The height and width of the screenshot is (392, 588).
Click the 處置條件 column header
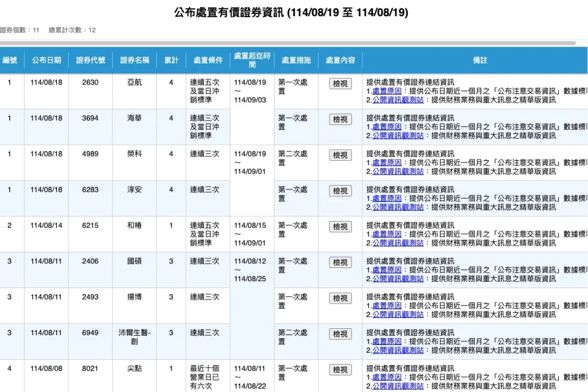[208, 60]
